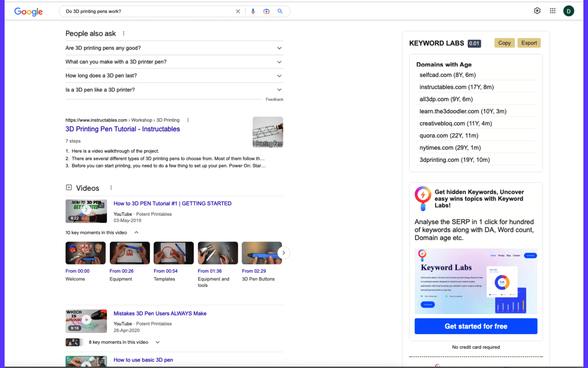Viewport: 588px width, 368px height.
Task: Expand "How long does a 3D pen last?"
Action: click(174, 75)
